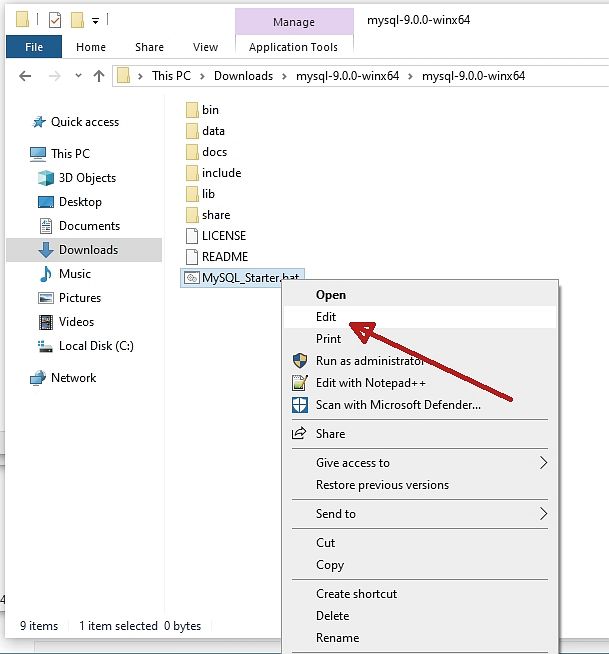The image size is (609, 654).
Task: Expand chevron before the last mysql-9.0.0-winx64 path segment
Action: pyautogui.click(x=410, y=76)
